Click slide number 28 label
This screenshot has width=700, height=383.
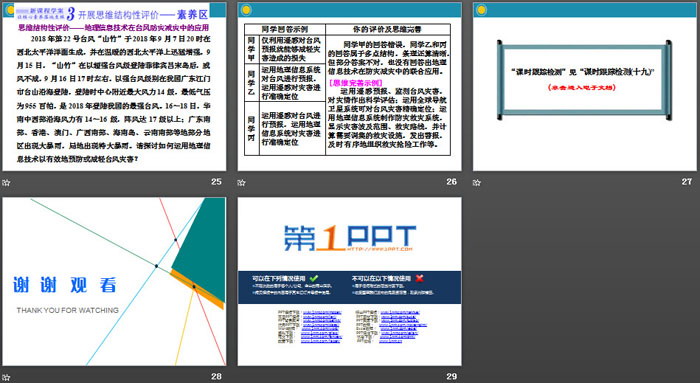[x=217, y=377]
